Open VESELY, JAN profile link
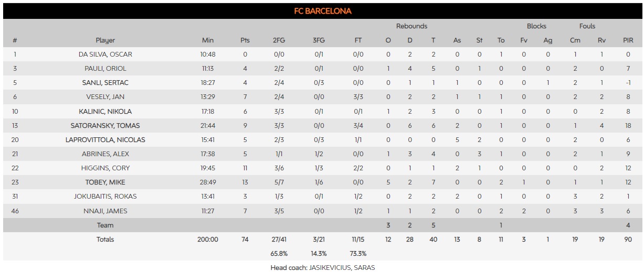Viewport: 644px width, 272px height. 105,97
